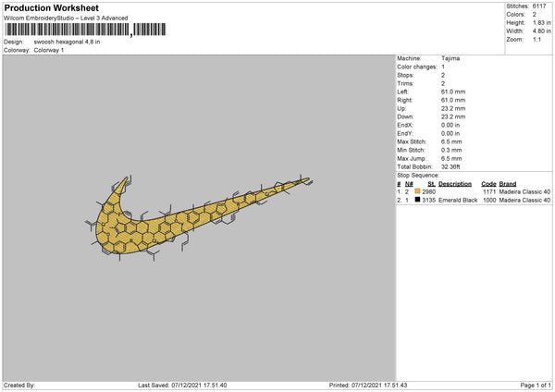
Task: Select 'Emerald Black' description text
Action: pyautogui.click(x=458, y=201)
